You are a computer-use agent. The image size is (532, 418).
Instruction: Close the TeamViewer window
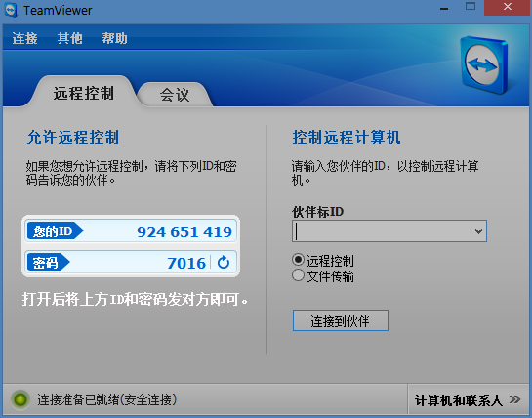508,7
